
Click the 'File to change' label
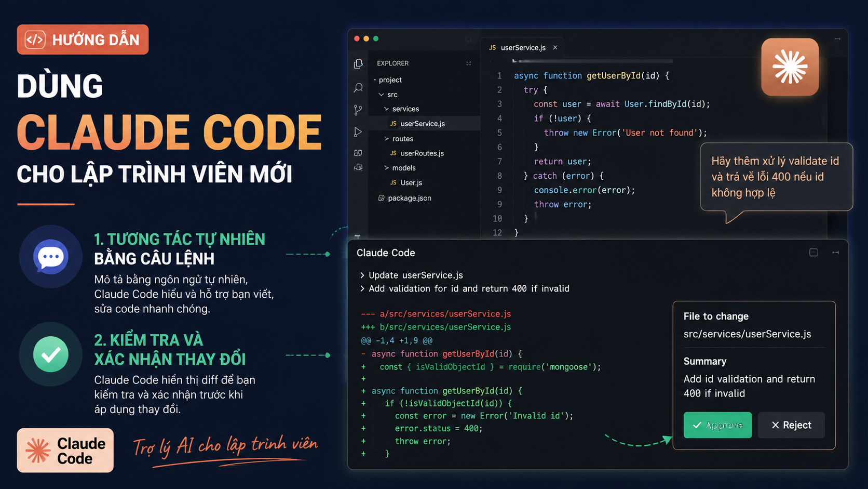click(x=716, y=316)
